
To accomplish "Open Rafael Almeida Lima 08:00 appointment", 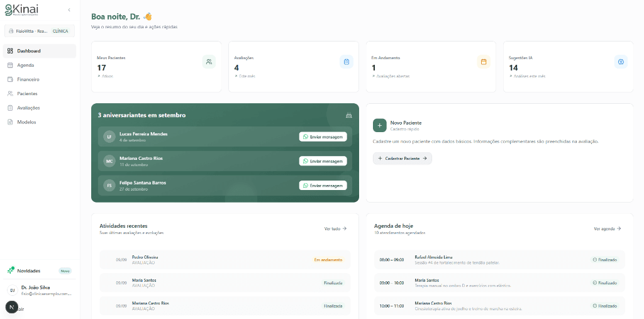I will pos(499,260).
